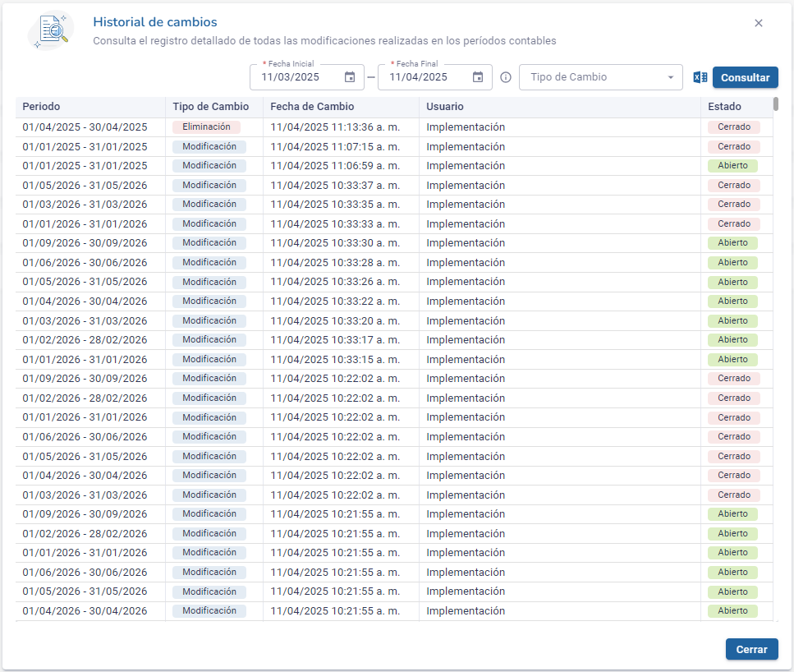Click Modificación tag in the 10:33:15 row
This screenshot has height=672, width=794.
point(209,359)
